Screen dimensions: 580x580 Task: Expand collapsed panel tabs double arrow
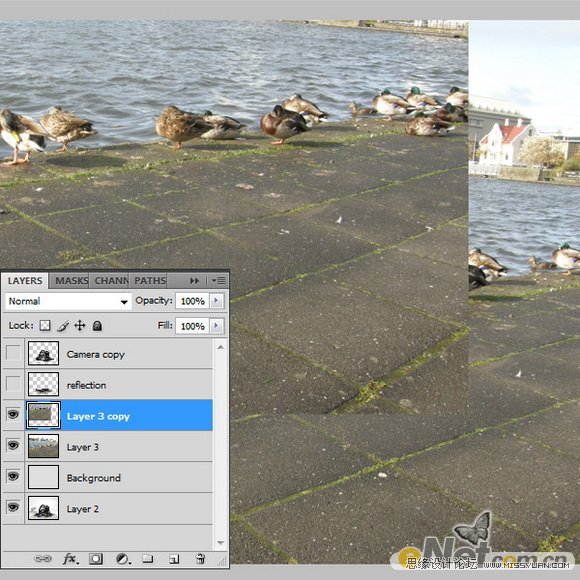[x=195, y=281]
